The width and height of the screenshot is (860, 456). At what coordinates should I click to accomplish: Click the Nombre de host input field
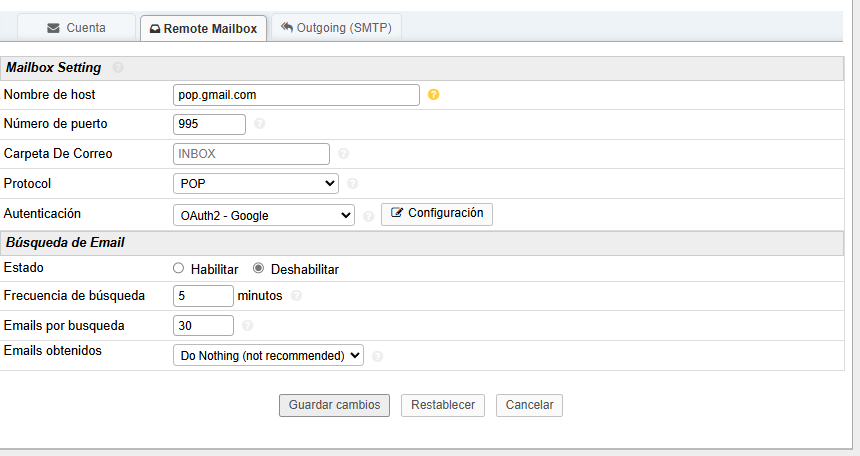[x=296, y=95]
